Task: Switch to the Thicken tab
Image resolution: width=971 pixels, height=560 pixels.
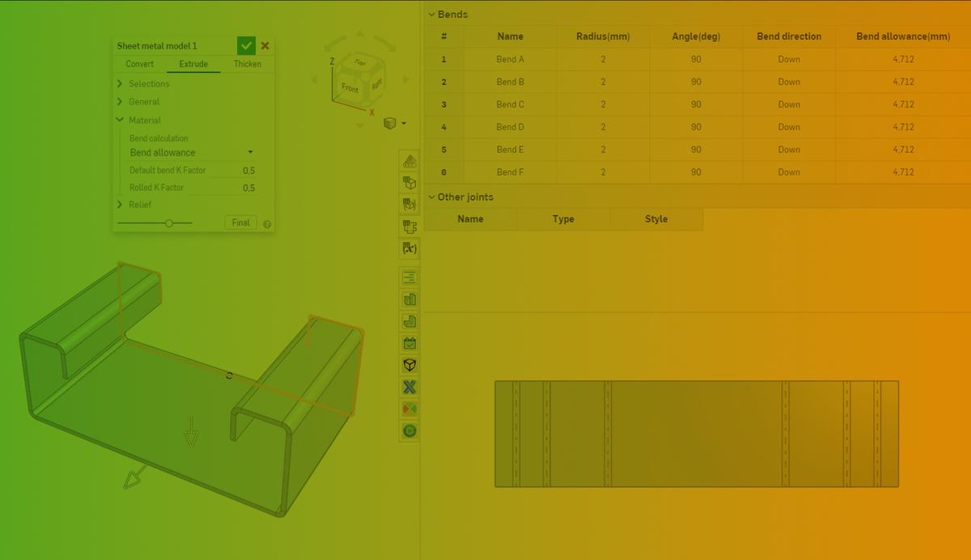Action: tap(247, 64)
